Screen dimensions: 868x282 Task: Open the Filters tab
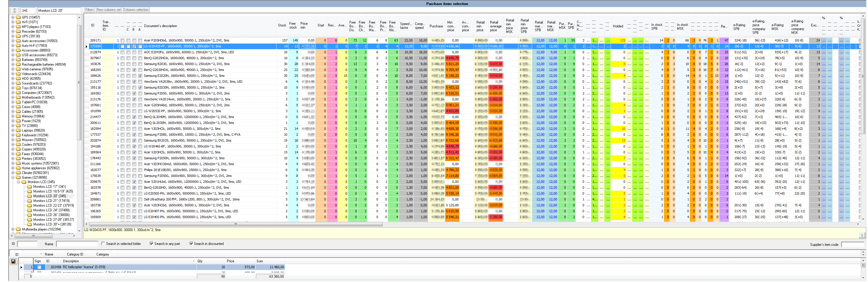(x=90, y=10)
